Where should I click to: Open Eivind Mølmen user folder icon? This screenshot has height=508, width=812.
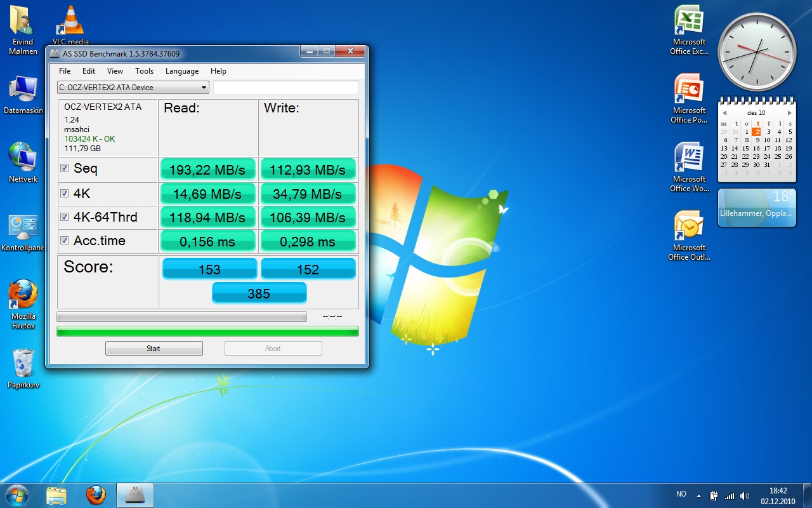pos(23,30)
